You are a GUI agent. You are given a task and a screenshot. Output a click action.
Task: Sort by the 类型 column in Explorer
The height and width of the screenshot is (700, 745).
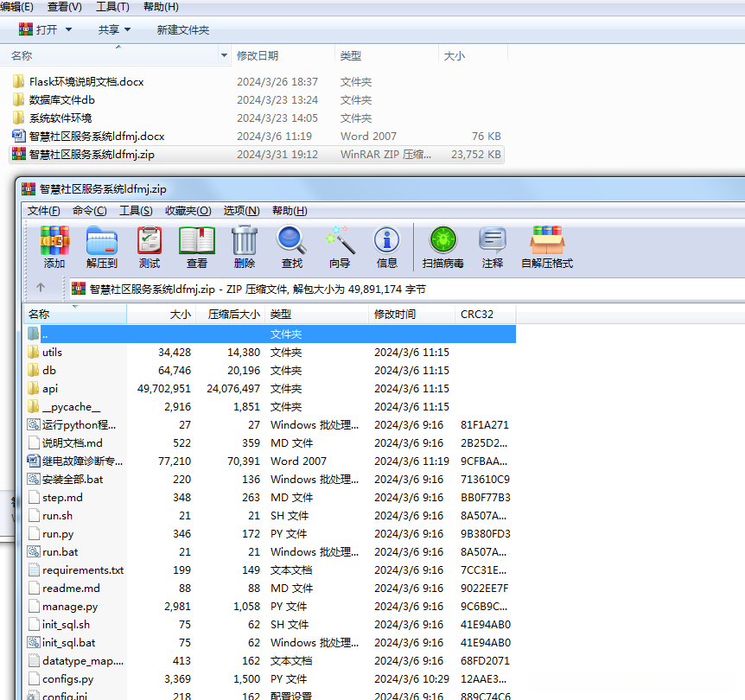(386, 55)
